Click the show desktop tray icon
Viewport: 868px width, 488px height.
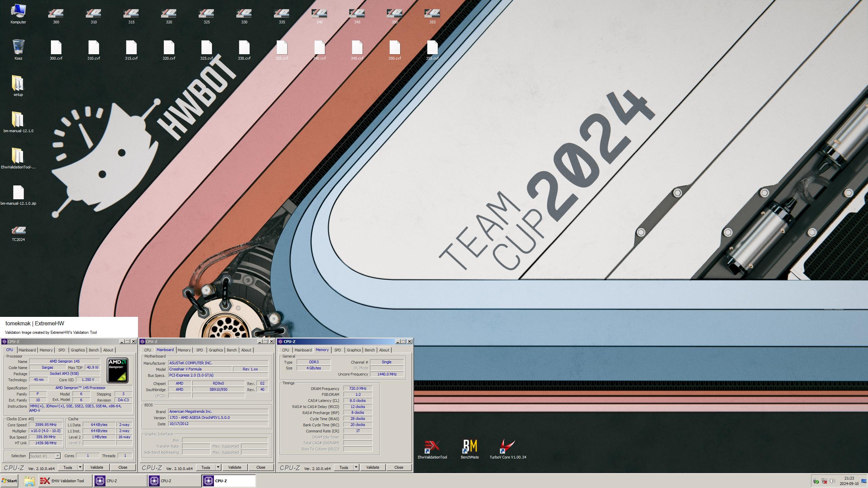pyautogui.click(x=864, y=481)
